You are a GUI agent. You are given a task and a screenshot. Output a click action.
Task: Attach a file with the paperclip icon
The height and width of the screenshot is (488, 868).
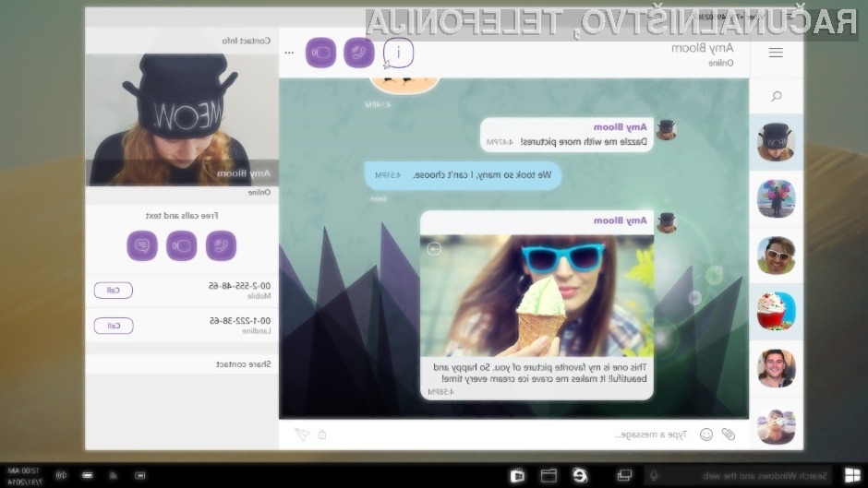point(728,434)
